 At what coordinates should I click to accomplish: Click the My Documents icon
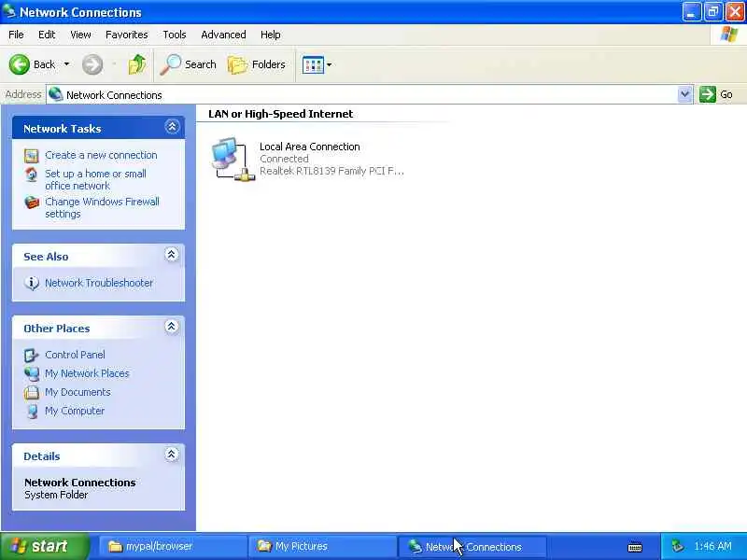tap(32, 392)
